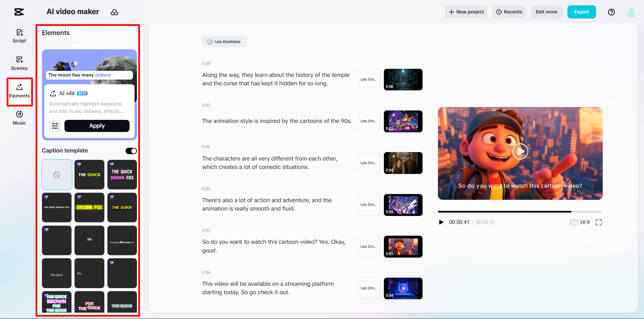Select the no-caption template

tap(57, 175)
